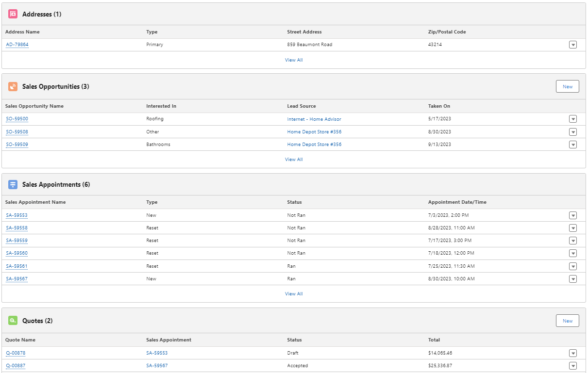The height and width of the screenshot is (373, 588).
Task: Click View All under Sales Opportunities
Action: [294, 160]
